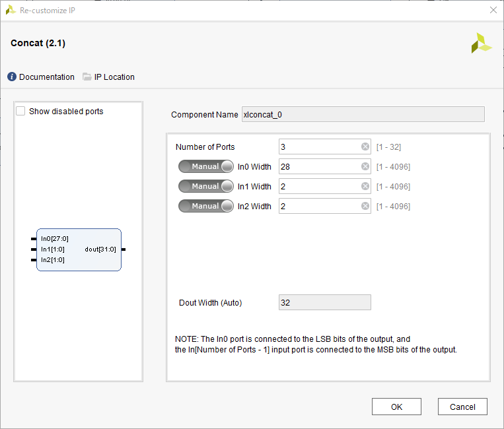Click the Xilinx logo at top right

click(481, 44)
